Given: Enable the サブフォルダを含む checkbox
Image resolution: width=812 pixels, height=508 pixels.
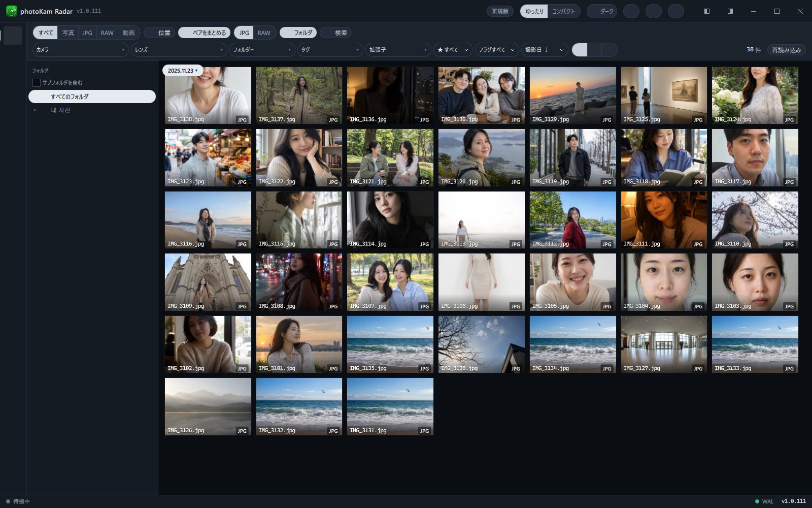Looking at the screenshot, I should point(36,83).
